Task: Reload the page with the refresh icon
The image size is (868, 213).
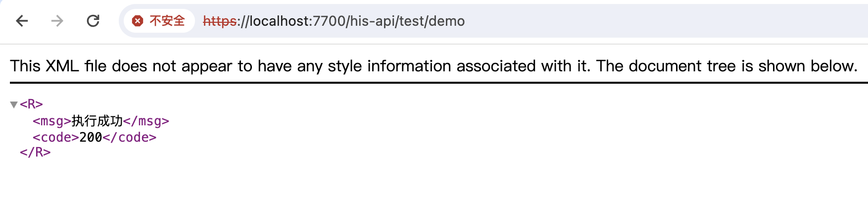Action: tap(93, 21)
